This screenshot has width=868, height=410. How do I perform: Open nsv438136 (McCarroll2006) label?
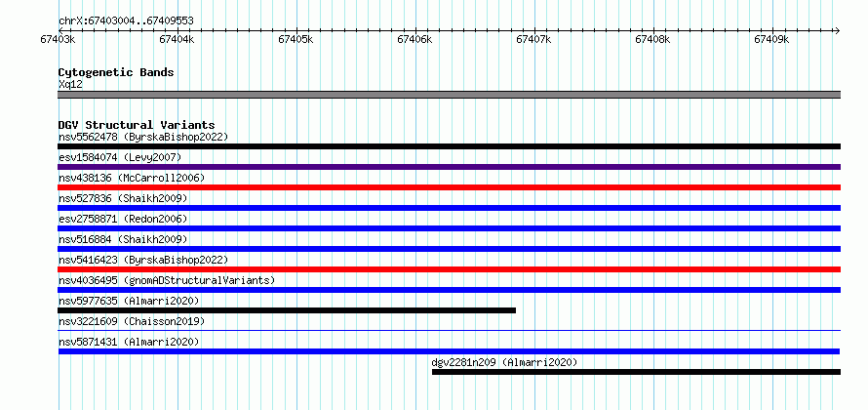tap(132, 178)
